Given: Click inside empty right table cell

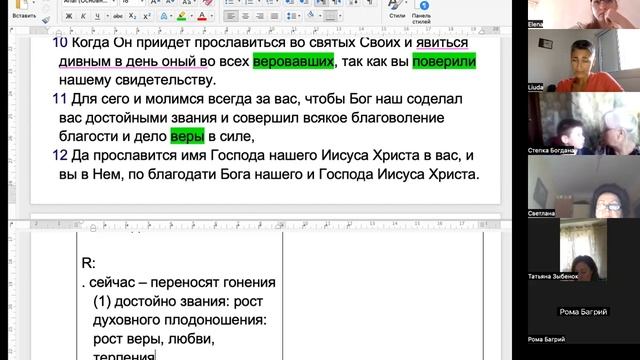Looking at the screenshot, I should 383,296.
